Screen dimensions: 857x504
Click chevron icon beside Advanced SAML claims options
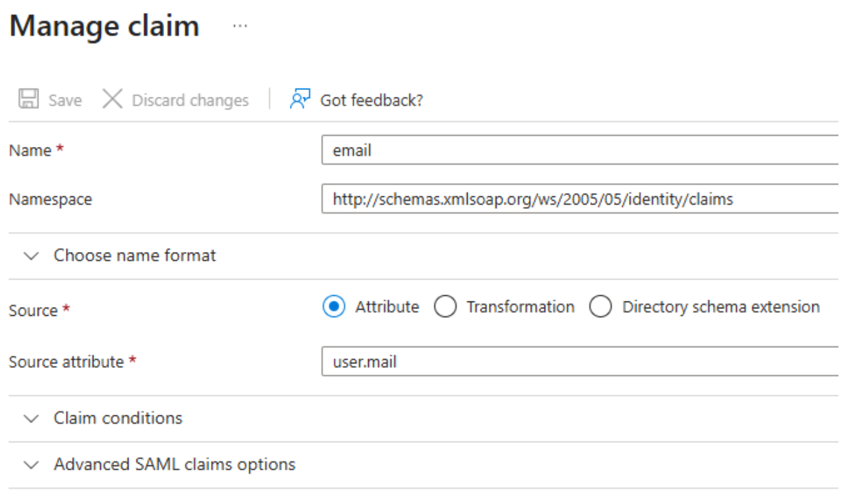coord(31,465)
